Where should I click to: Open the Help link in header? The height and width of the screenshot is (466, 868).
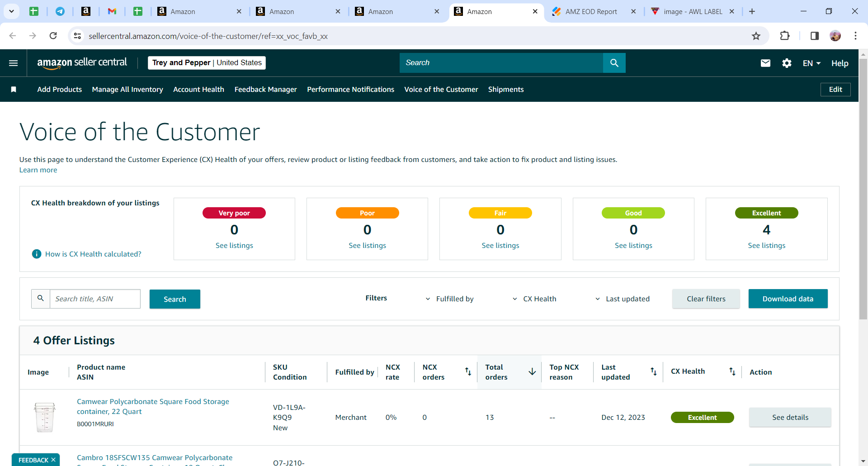pyautogui.click(x=840, y=63)
